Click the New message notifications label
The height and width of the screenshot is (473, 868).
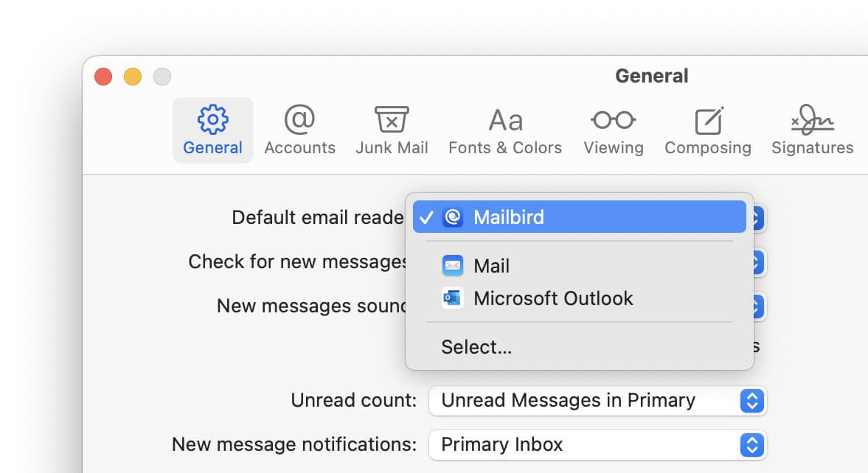coord(294,444)
